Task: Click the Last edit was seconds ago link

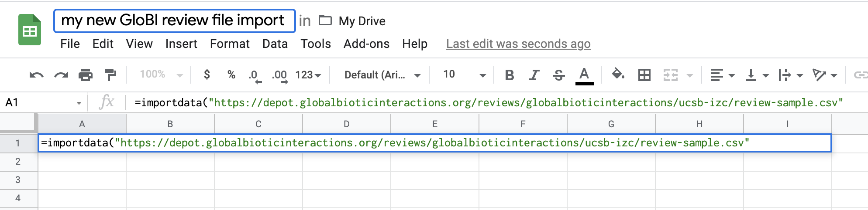Action: (518, 44)
